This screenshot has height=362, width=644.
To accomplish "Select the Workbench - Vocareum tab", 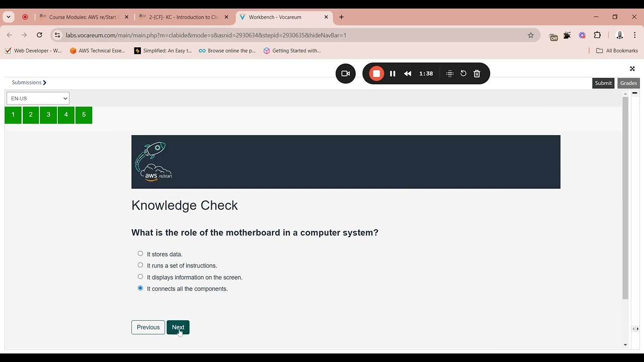I will click(284, 17).
